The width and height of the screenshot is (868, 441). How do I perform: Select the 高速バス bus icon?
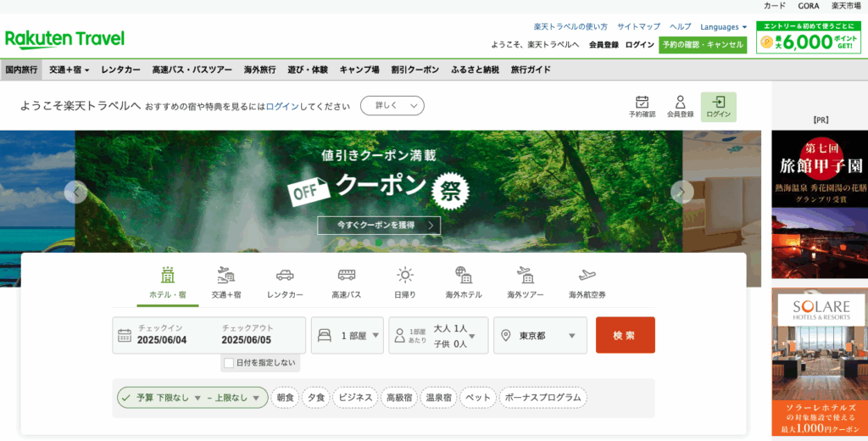click(347, 275)
